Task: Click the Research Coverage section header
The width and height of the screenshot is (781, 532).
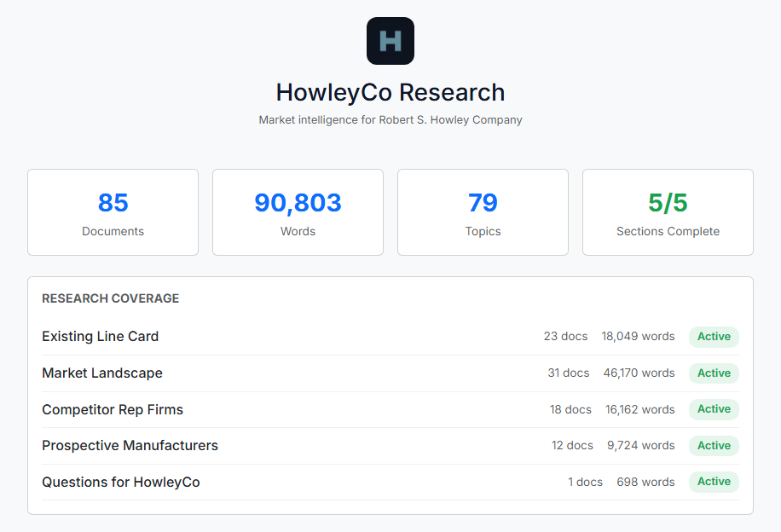Action: (x=111, y=298)
